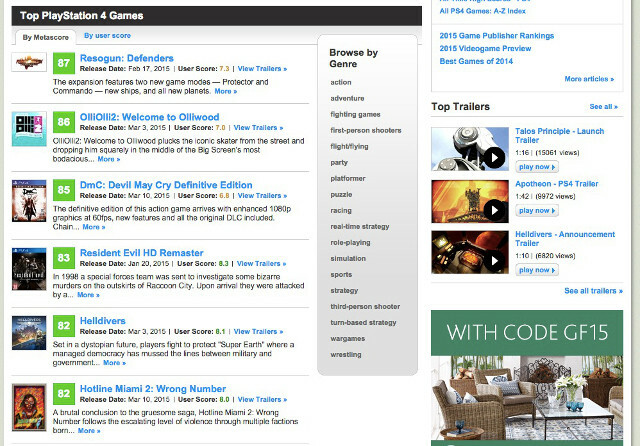Browse the fighting games genre
The width and height of the screenshot is (640, 446).
pyautogui.click(x=355, y=114)
